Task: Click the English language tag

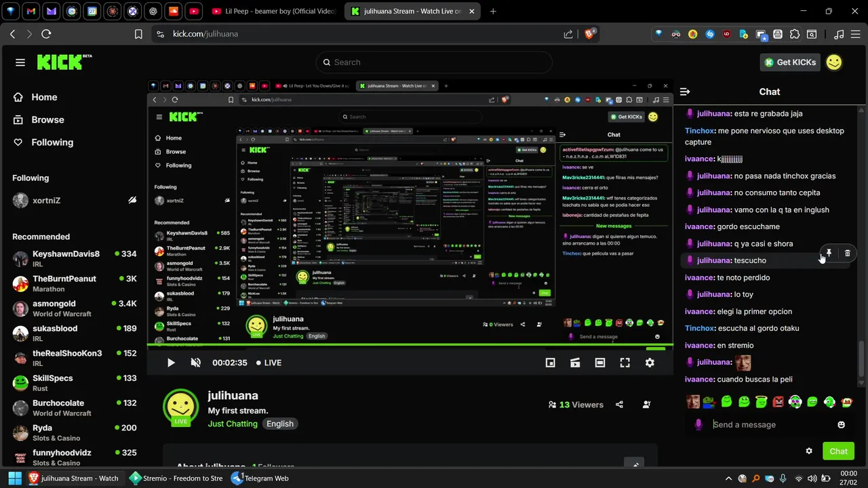Action: 280,424
